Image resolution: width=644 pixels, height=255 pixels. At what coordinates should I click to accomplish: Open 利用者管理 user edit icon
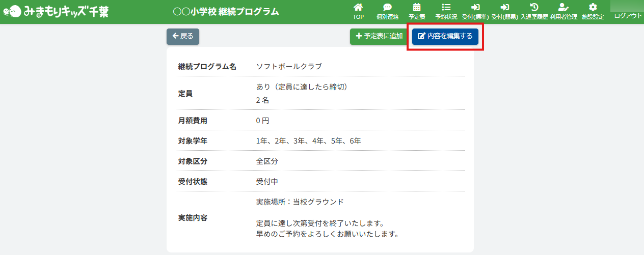pos(563,8)
